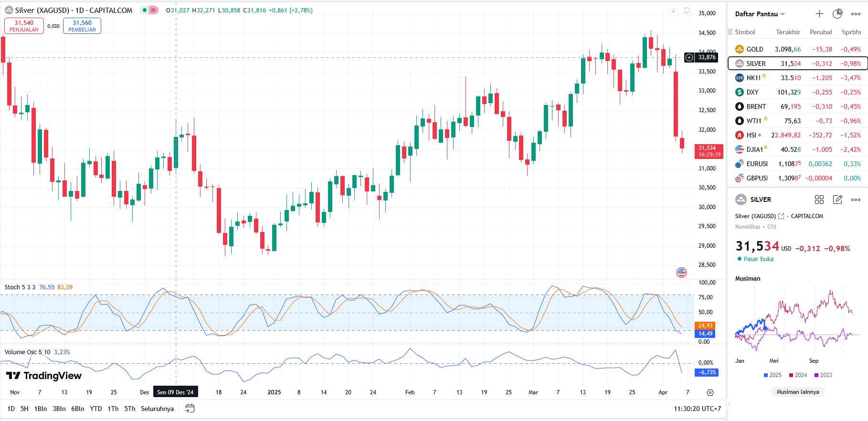Select the 1Bln time range tab

pyautogui.click(x=41, y=409)
